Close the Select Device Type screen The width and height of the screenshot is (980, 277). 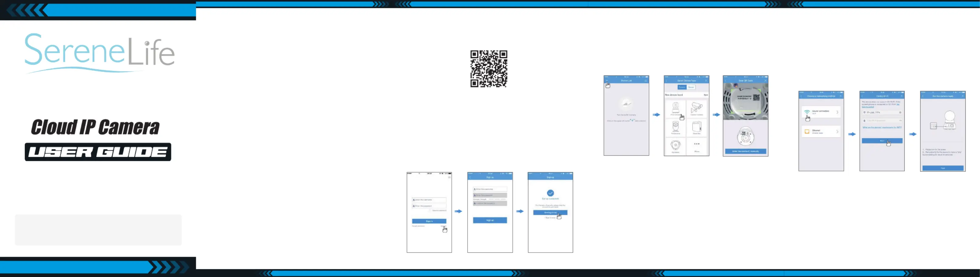706,81
